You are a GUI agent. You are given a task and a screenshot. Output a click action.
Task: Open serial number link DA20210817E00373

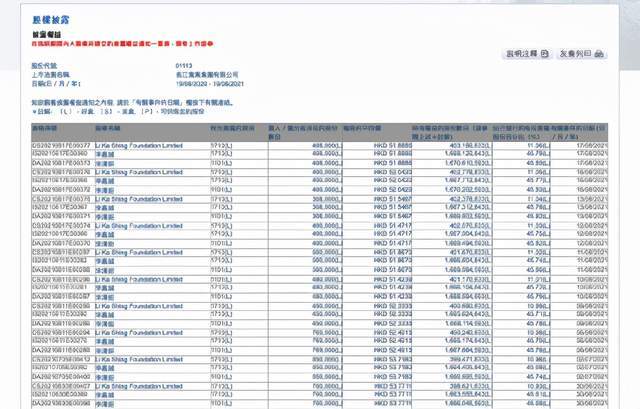(x=62, y=162)
